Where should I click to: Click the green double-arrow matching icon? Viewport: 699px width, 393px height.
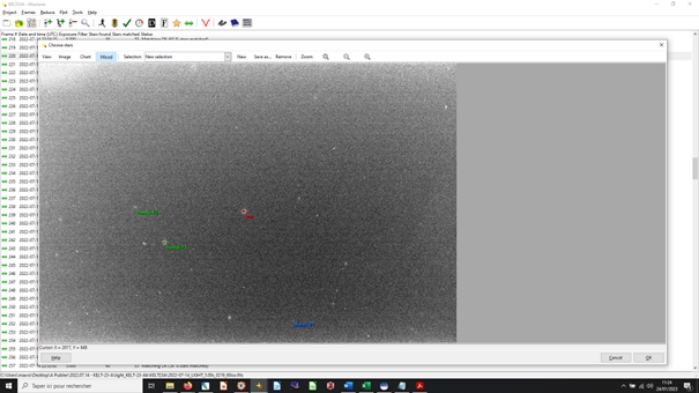[189, 23]
